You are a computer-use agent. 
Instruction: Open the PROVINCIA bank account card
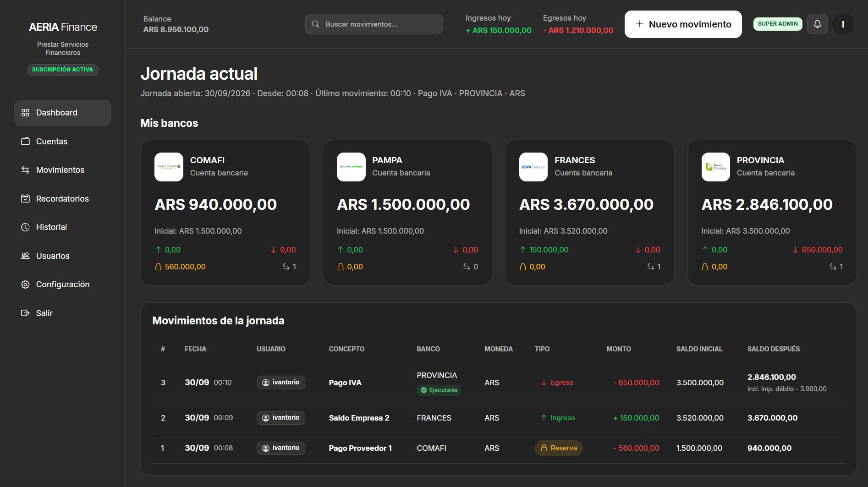pos(772,213)
